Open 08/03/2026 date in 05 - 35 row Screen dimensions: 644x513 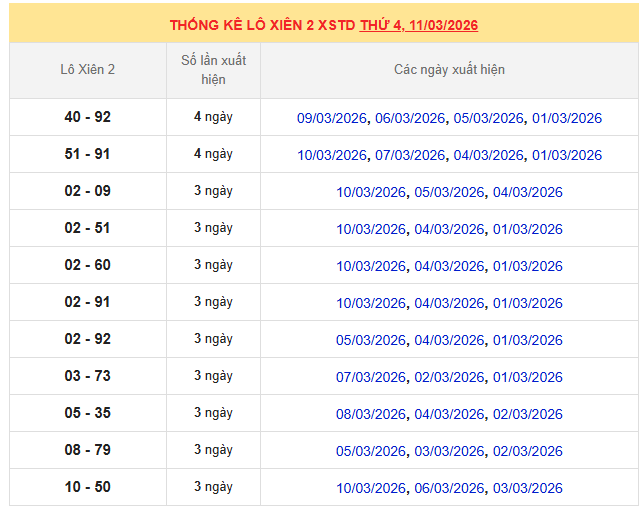click(x=371, y=414)
